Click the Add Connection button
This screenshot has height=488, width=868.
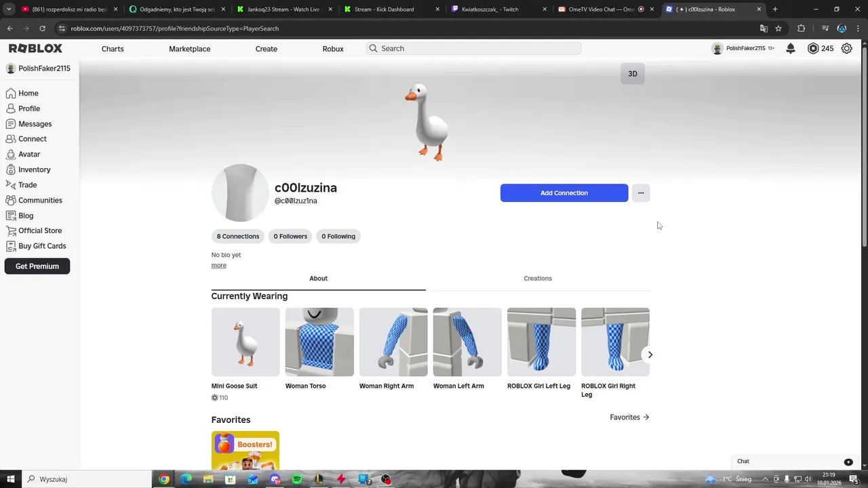(x=564, y=193)
